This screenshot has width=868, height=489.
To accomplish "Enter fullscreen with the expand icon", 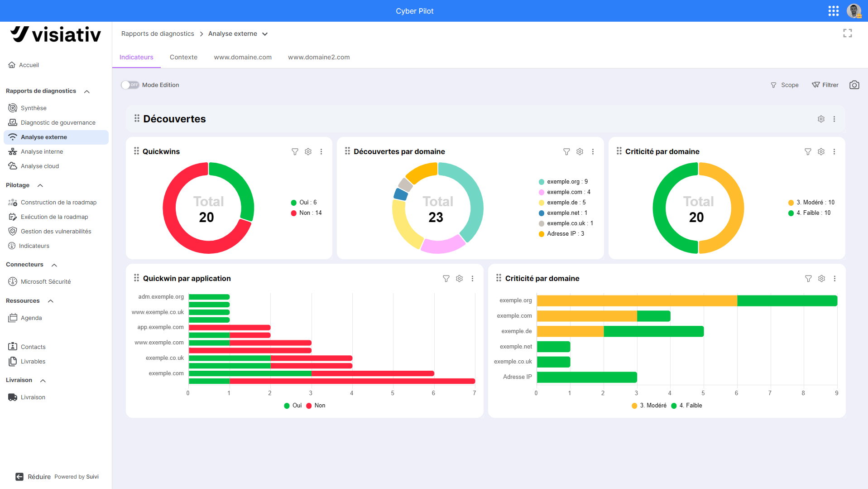I will [847, 33].
